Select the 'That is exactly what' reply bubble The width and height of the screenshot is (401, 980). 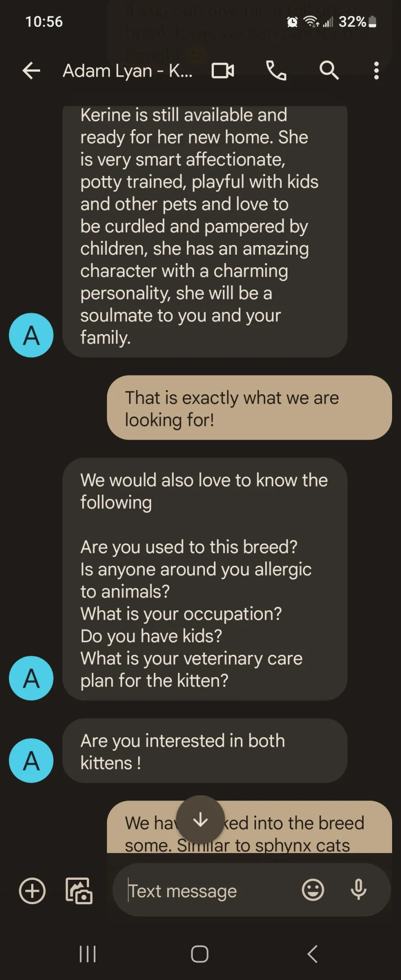tap(250, 408)
